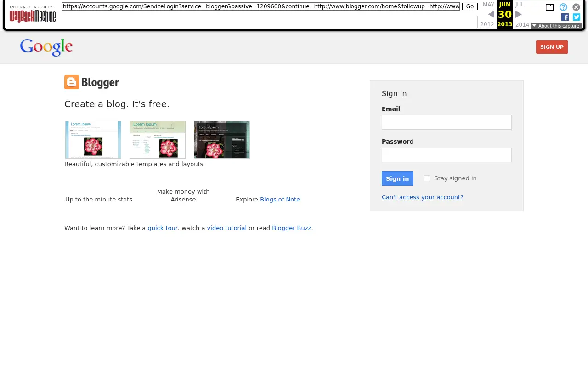Toggle the Wayback toolbar window icon
The image size is (588, 368).
click(x=549, y=7)
